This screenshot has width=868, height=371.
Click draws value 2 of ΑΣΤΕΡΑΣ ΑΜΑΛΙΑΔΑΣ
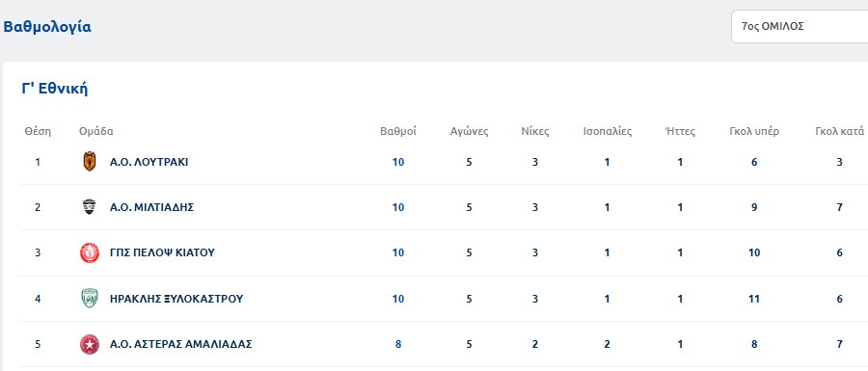(x=608, y=344)
